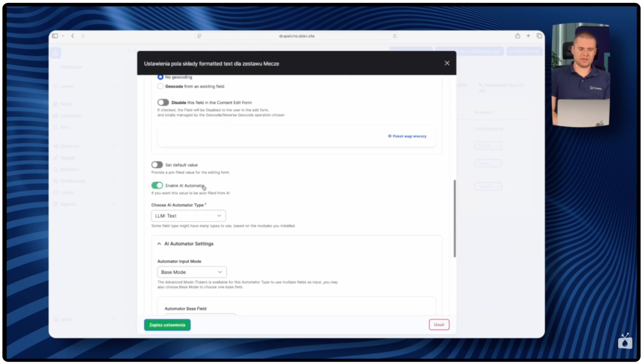This screenshot has height=364, width=643.
Task: Open new tab with plus icon
Action: pos(528,36)
